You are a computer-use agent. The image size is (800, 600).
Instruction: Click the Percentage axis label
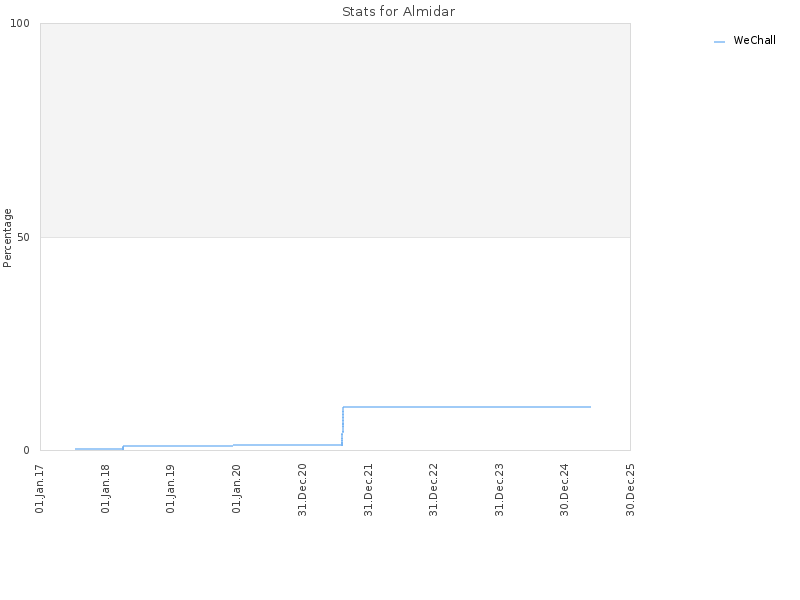7,238
